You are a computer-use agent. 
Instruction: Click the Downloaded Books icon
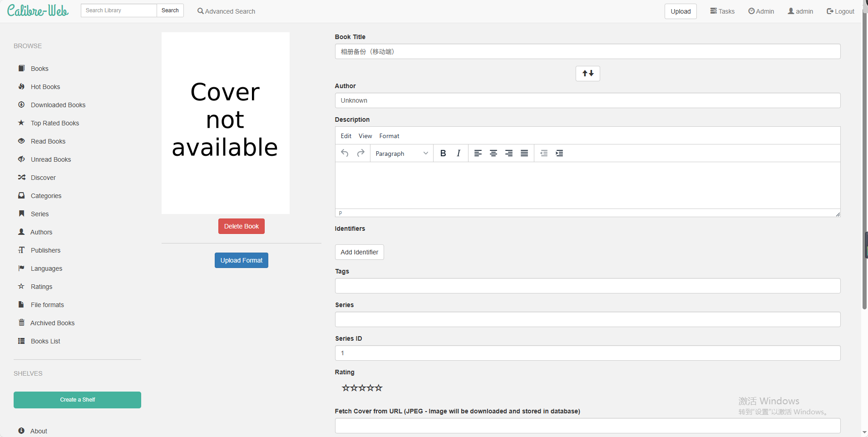point(21,104)
